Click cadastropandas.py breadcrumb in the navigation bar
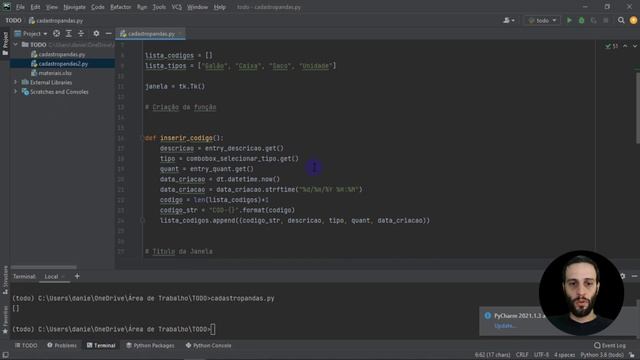The image size is (640, 360). point(56,20)
